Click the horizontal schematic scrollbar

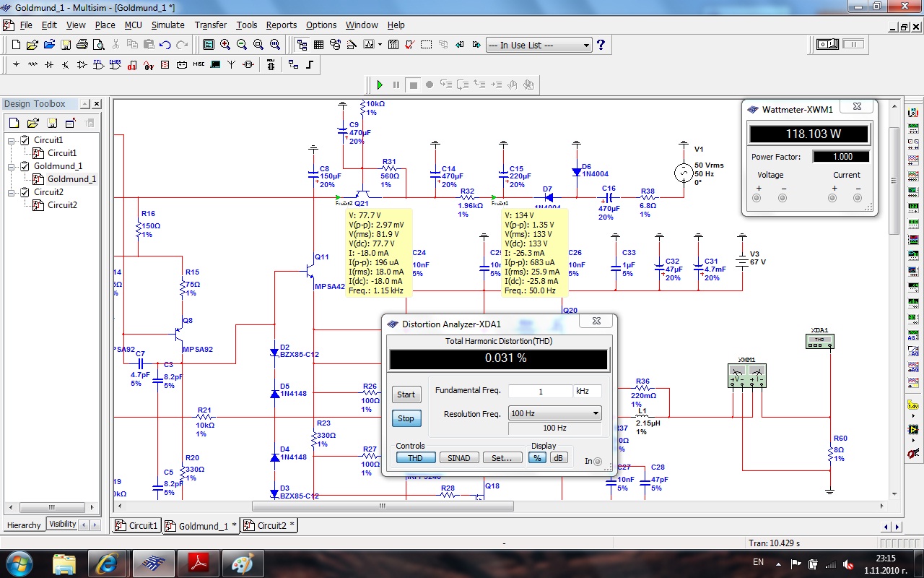click(383, 506)
